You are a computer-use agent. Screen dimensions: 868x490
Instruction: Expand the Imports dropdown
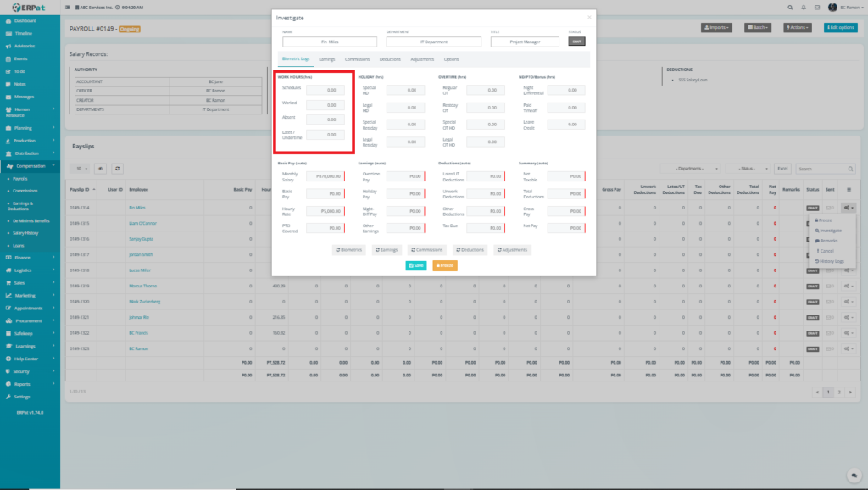[x=716, y=27]
